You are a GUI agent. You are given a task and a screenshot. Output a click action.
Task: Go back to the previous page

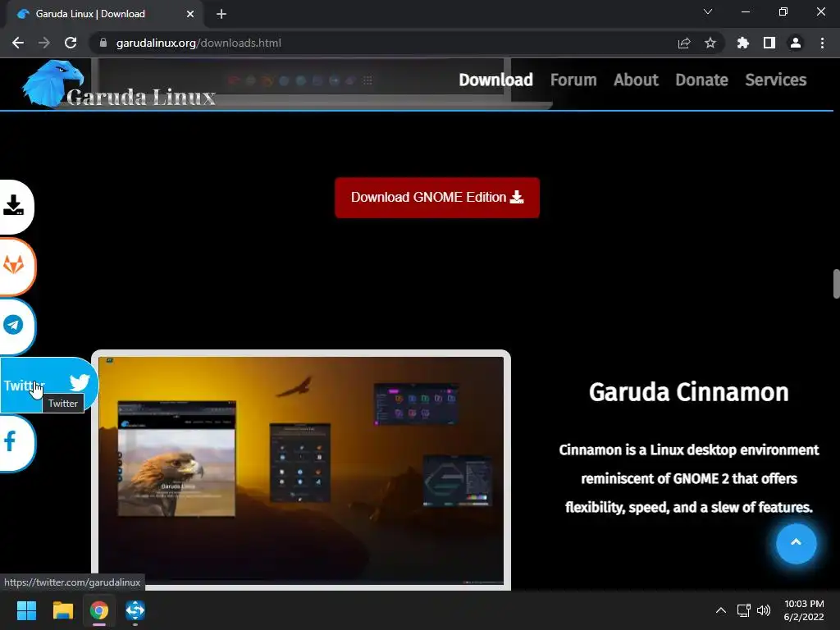[x=18, y=43]
